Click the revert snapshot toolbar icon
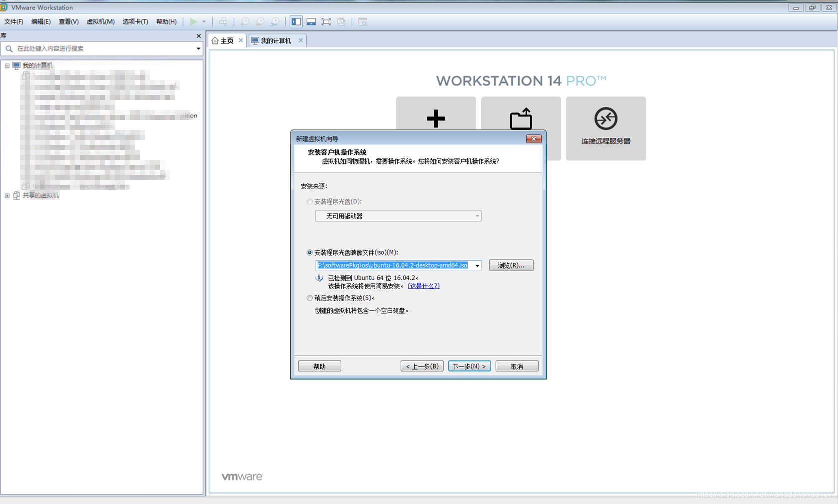 tap(260, 21)
